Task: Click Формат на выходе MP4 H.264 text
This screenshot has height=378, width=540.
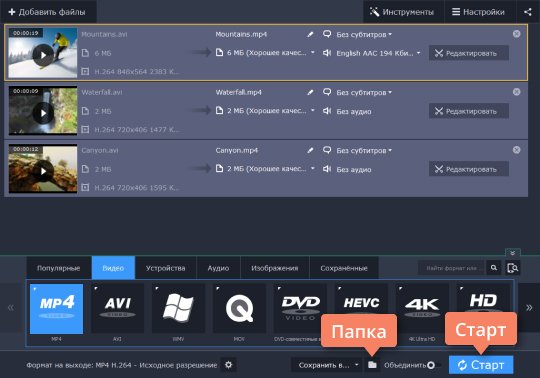Action: (122, 365)
